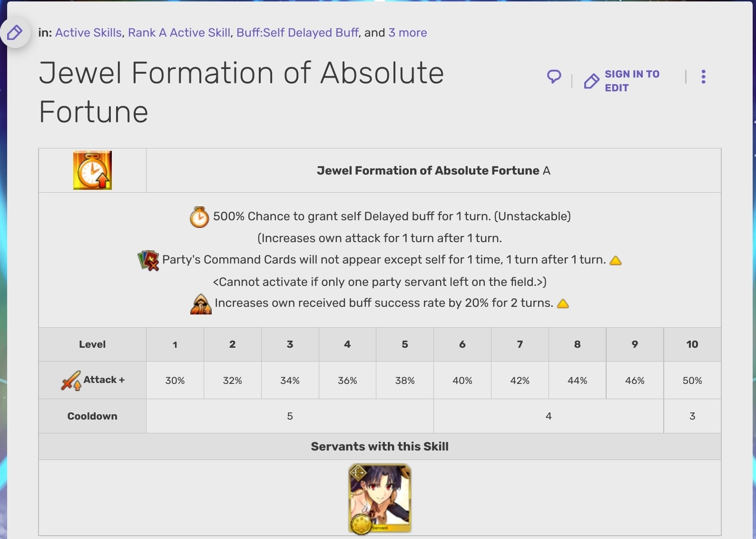The image size is (756, 539).
Task: Open the three-dot more options menu
Action: pos(703,77)
